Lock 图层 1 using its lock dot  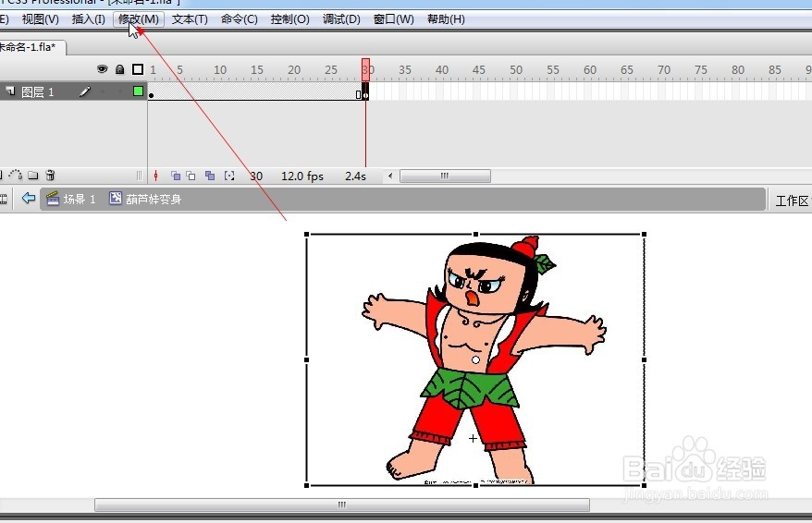pos(119,91)
